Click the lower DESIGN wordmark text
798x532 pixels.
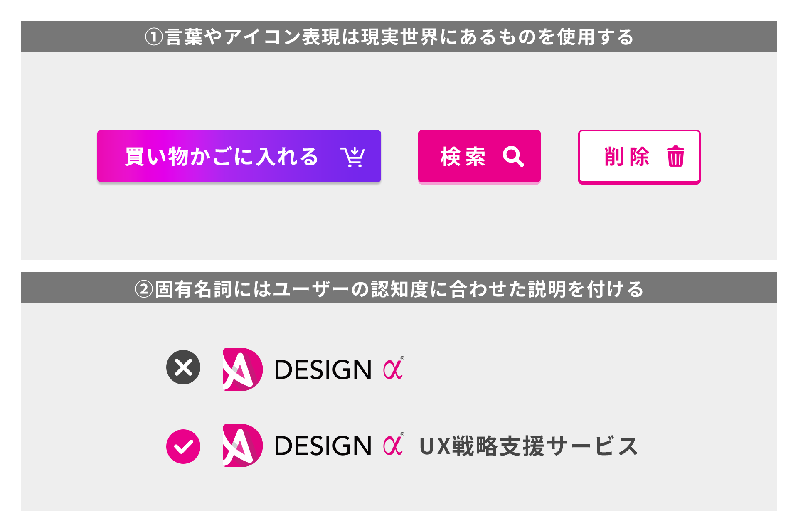click(323, 446)
